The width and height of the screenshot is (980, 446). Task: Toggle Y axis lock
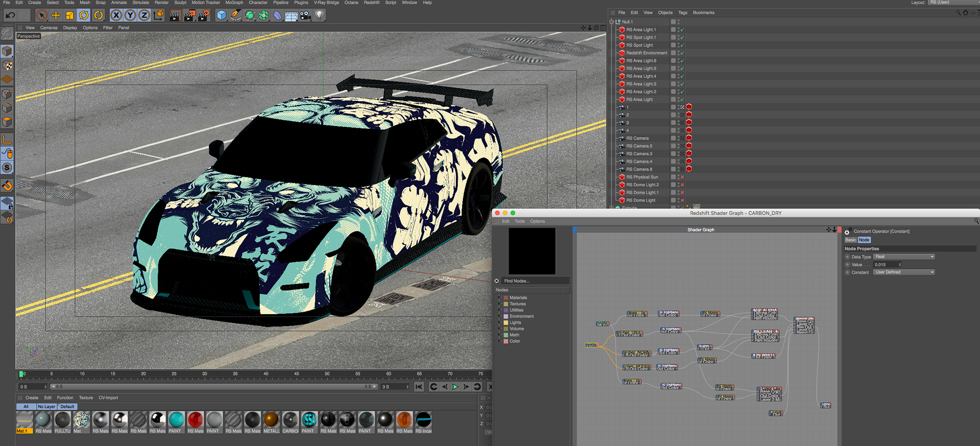click(x=130, y=15)
